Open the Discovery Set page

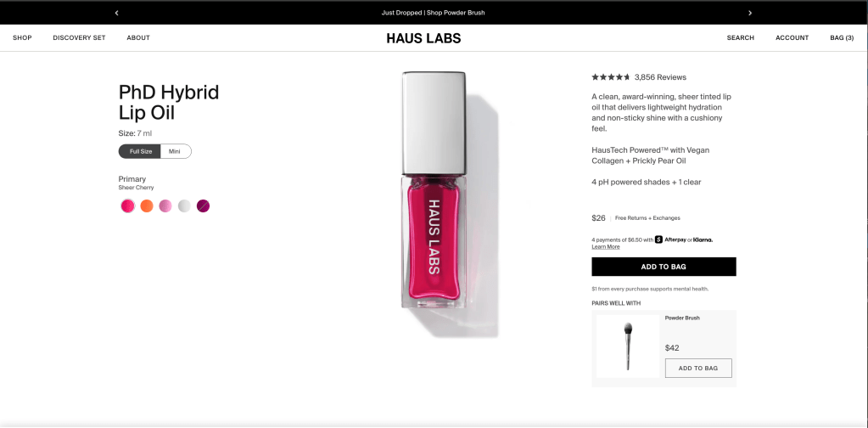tap(79, 37)
